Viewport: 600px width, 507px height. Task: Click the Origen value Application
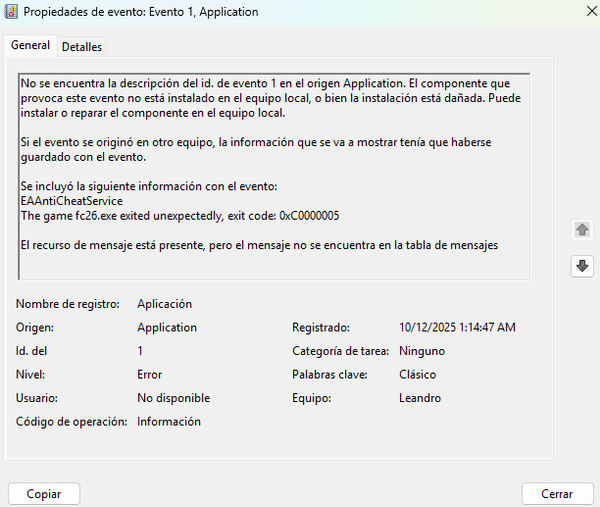(167, 327)
